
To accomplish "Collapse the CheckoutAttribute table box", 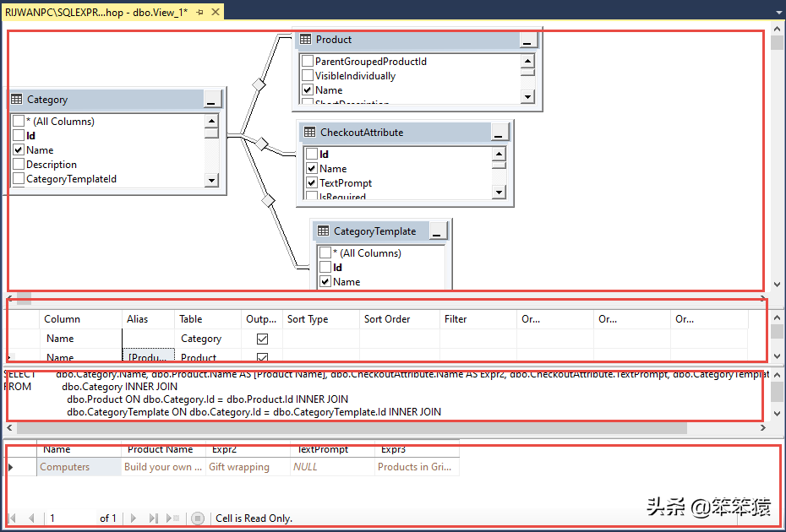I will pos(499,133).
